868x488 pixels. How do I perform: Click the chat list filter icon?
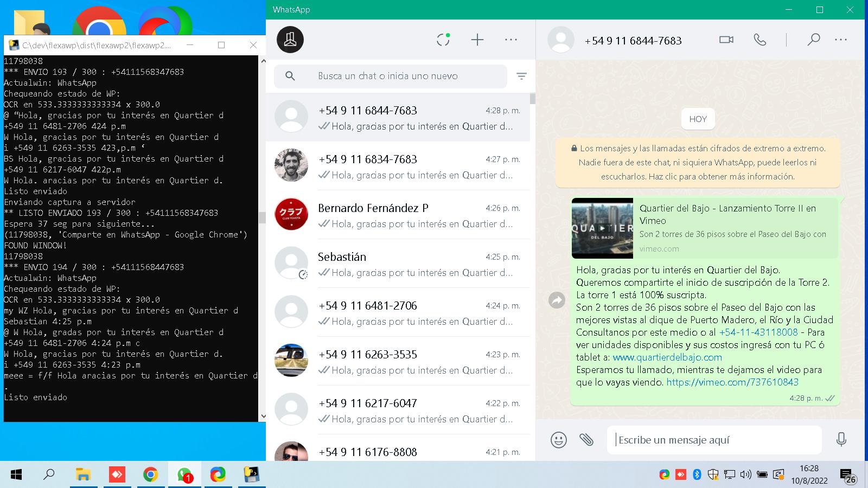click(x=521, y=76)
